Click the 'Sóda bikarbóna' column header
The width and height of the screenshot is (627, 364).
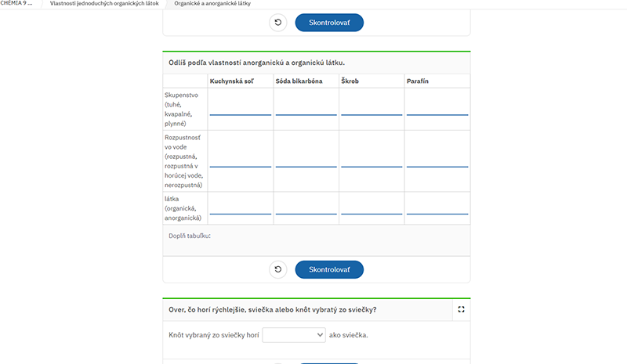299,81
